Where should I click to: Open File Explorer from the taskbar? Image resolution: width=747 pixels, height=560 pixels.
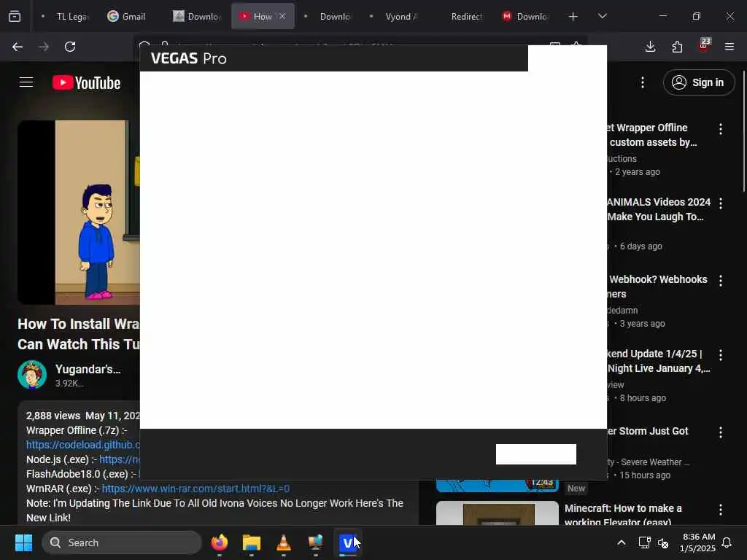click(251, 542)
